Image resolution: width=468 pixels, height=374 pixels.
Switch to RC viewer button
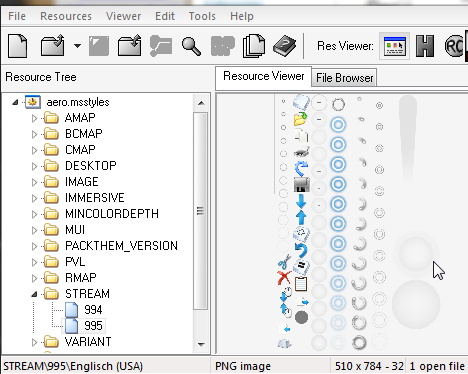tap(454, 46)
